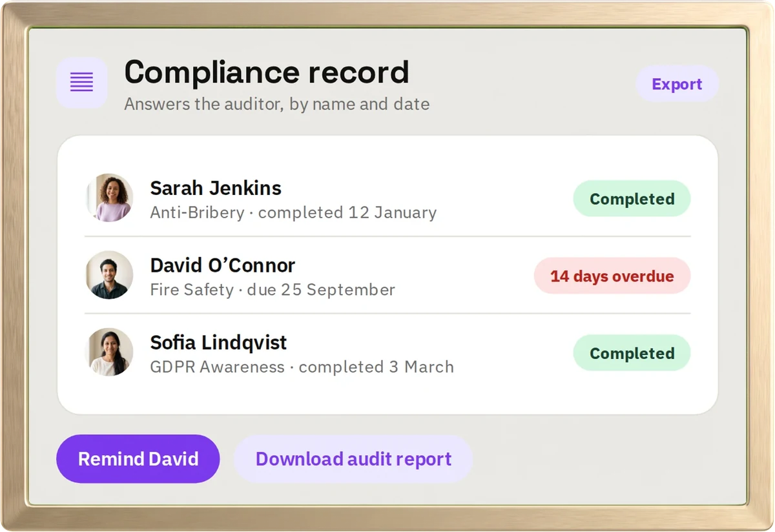The width and height of the screenshot is (775, 532).
Task: Select the name Sarah Jenkins
Action: coord(216,188)
